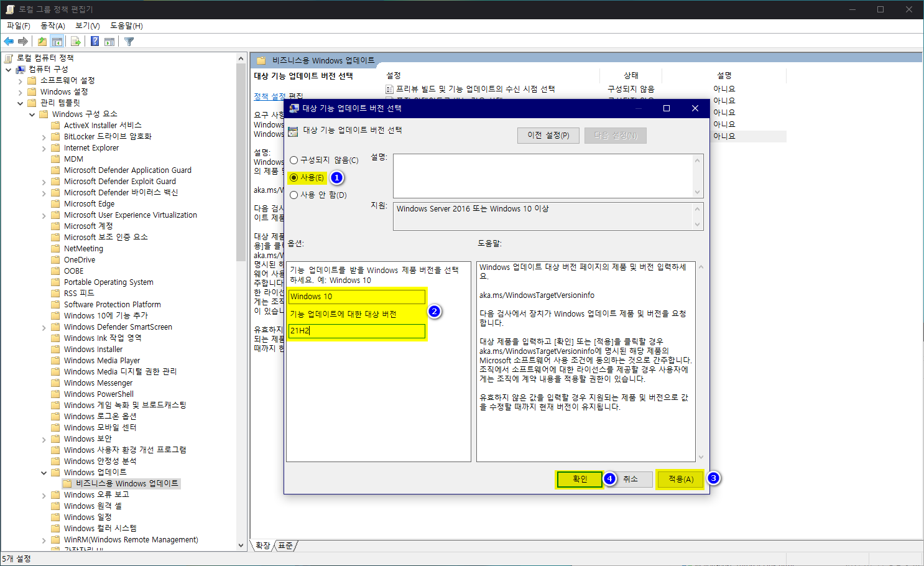Expand the Windows 보안 node

(44, 439)
